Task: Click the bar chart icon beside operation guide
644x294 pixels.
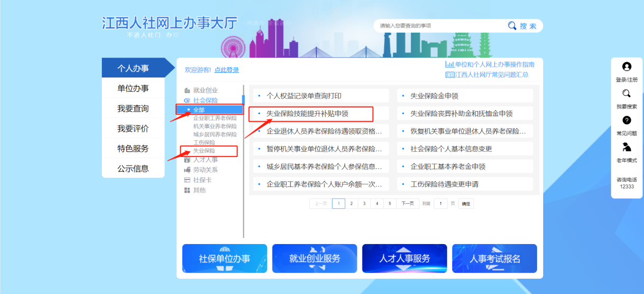Action: [x=450, y=64]
